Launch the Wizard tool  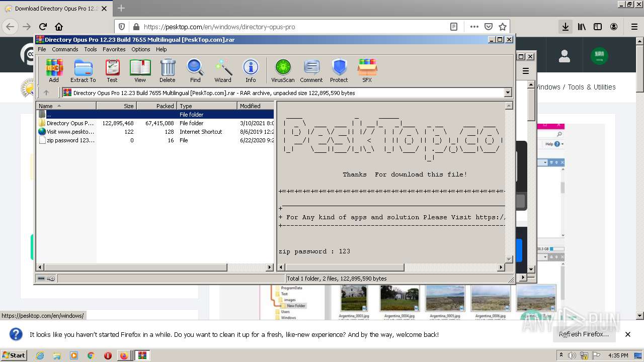tap(223, 70)
